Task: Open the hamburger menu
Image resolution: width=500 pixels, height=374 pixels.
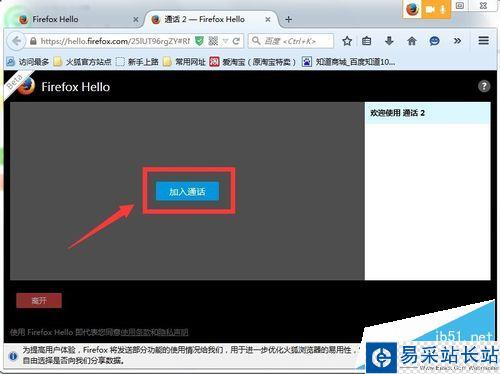Action: click(x=484, y=41)
